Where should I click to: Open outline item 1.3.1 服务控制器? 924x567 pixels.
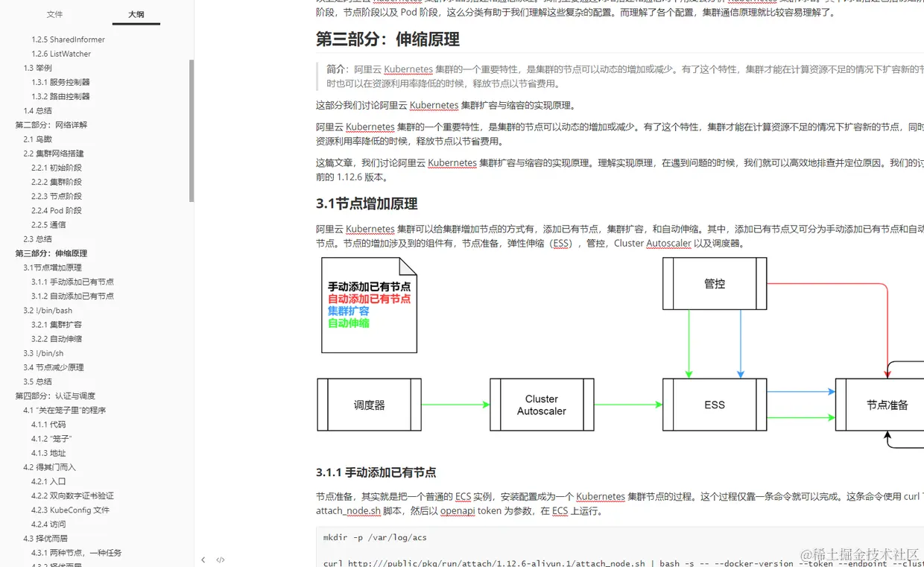click(60, 82)
